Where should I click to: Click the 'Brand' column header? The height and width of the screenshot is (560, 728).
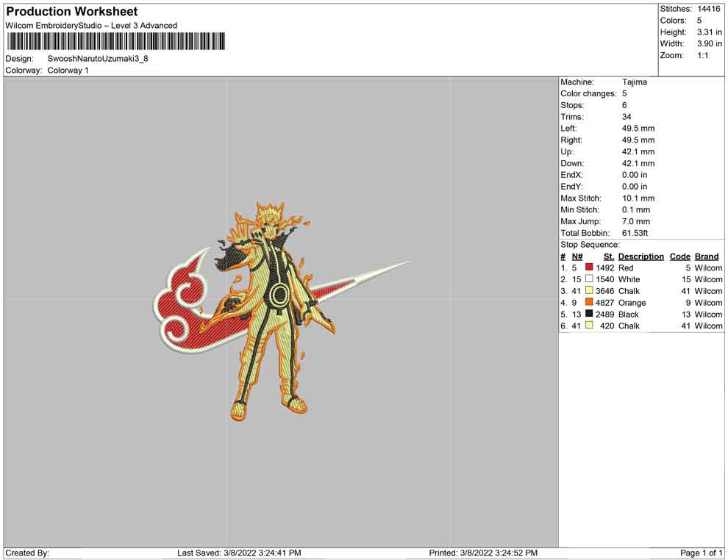(x=707, y=256)
